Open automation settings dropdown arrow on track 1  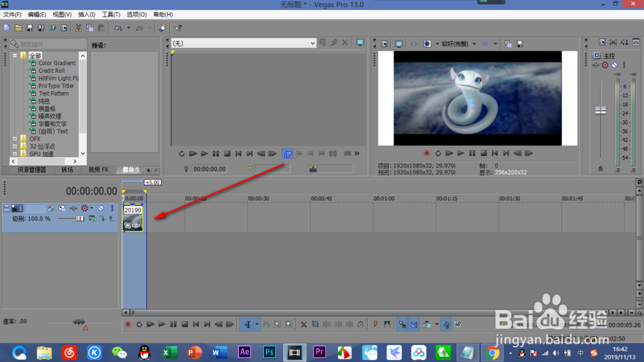pos(91,208)
